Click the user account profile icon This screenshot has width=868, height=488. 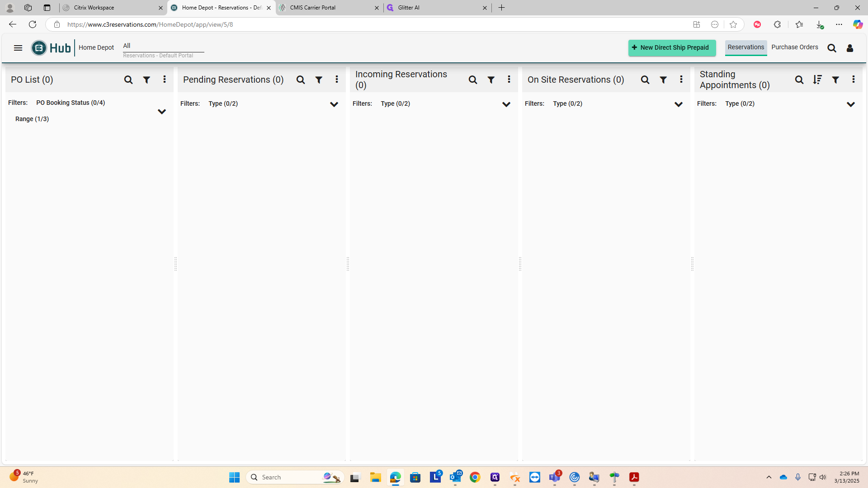tap(850, 48)
